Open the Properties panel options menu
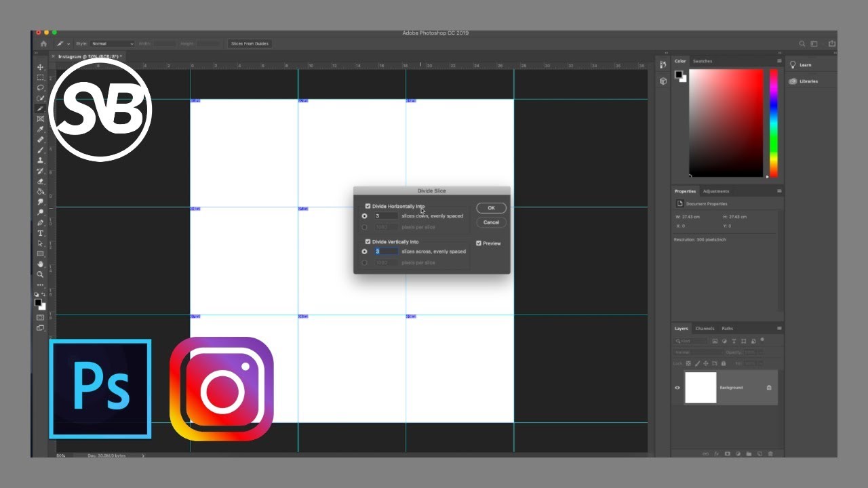The image size is (868, 488). tap(779, 191)
